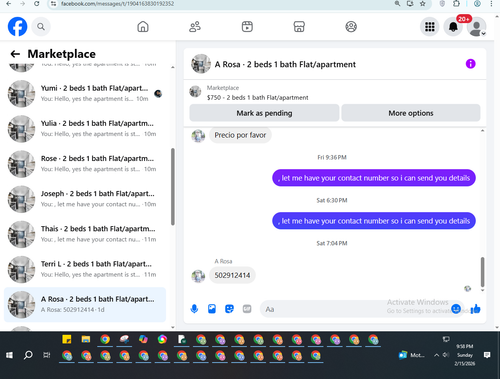500x379 pixels.
Task: Click the conversation list scrollbar
Action: (x=173, y=187)
